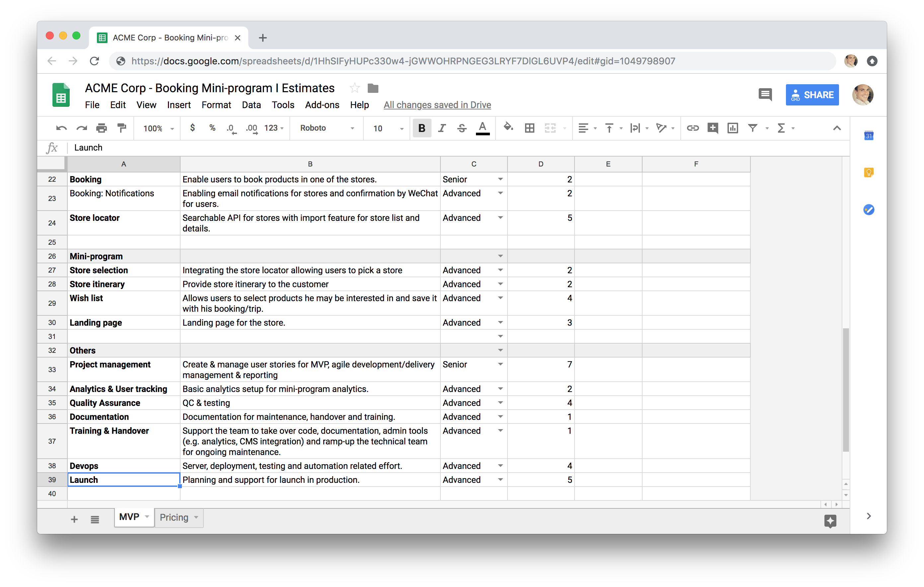Open horizontal align dropdown
924x587 pixels.
[x=587, y=128]
